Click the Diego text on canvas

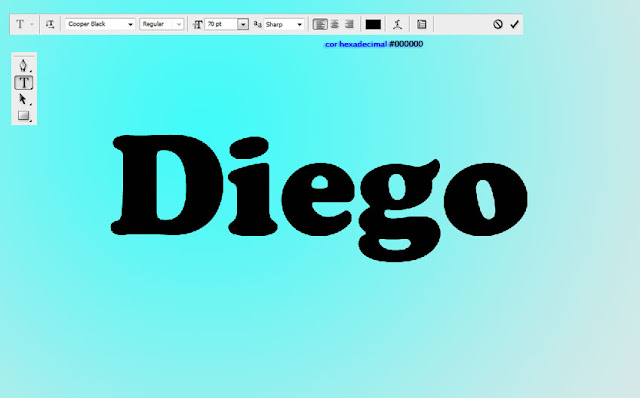pyautogui.click(x=319, y=197)
